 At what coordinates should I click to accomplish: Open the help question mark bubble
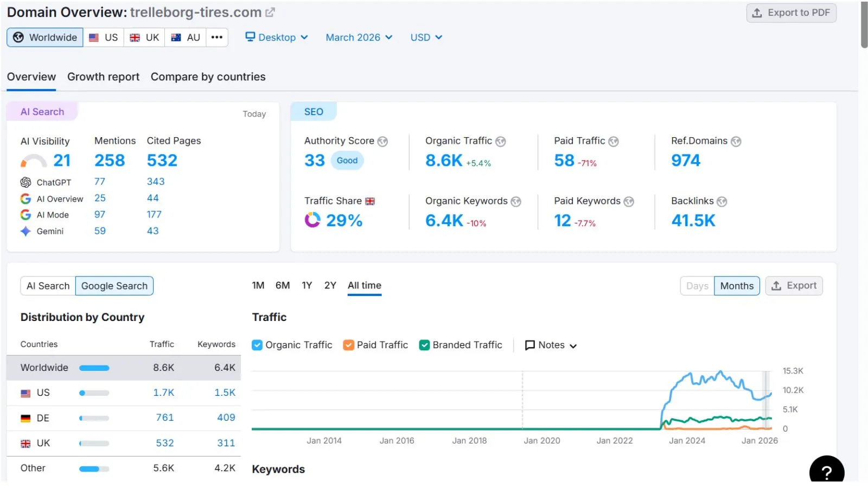(827, 471)
